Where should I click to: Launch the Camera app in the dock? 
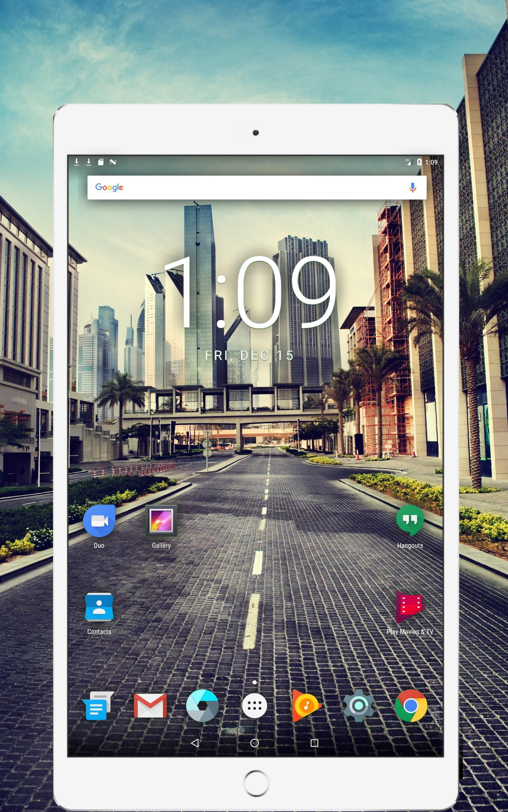point(202,706)
